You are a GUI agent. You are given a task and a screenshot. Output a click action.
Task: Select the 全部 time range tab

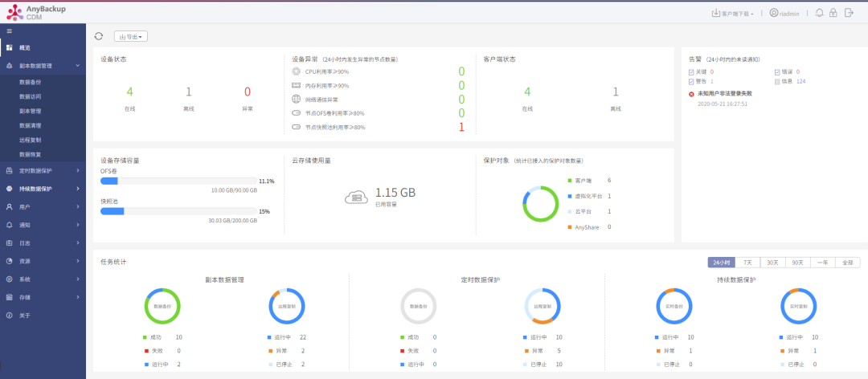848,263
